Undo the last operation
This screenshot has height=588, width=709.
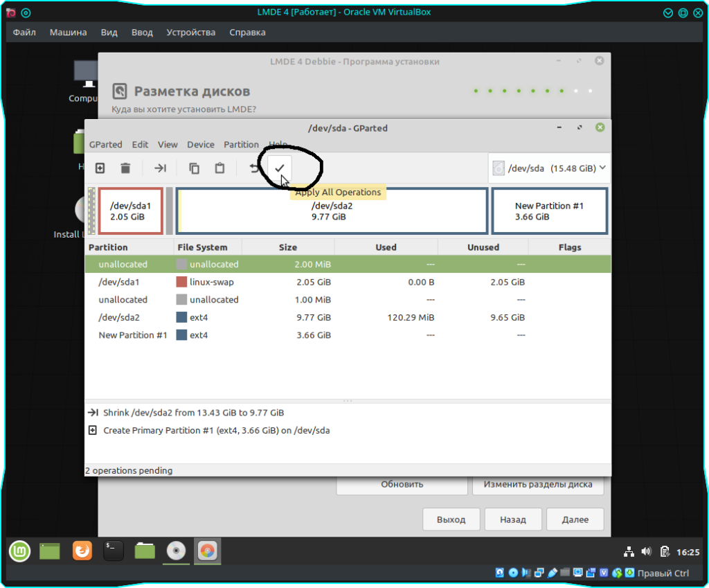(x=255, y=168)
